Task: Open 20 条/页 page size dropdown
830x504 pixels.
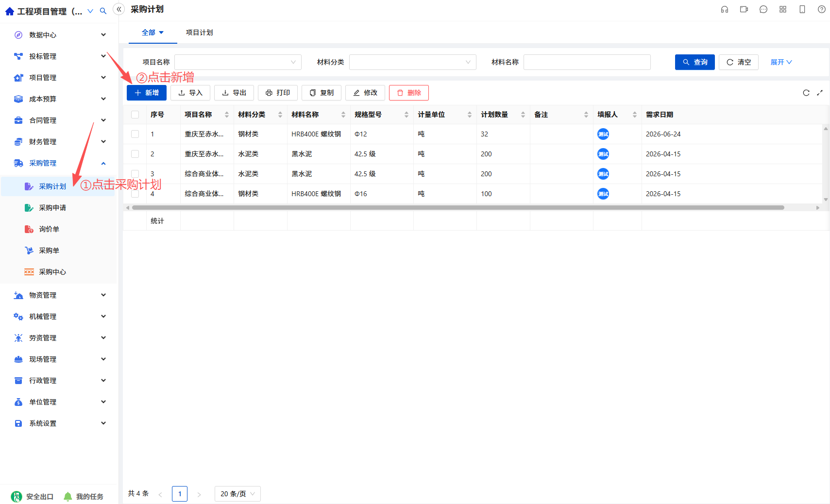Action: (x=238, y=494)
